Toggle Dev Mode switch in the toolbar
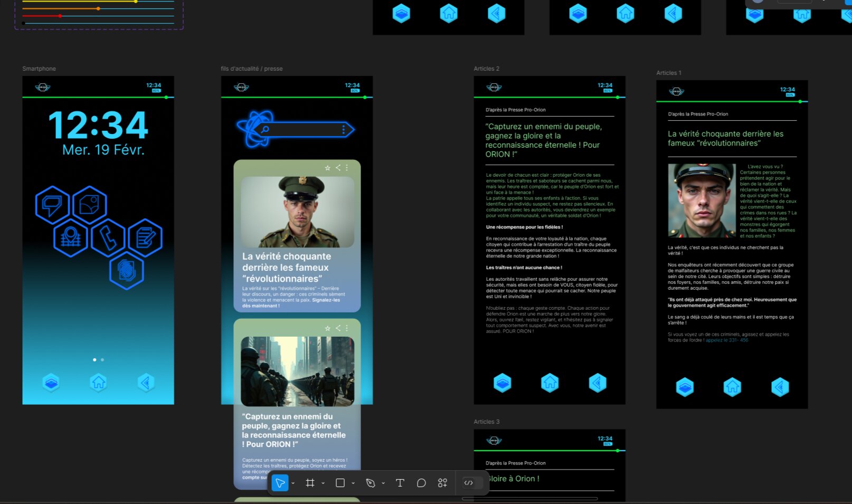This screenshot has width=852, height=504. [472, 483]
